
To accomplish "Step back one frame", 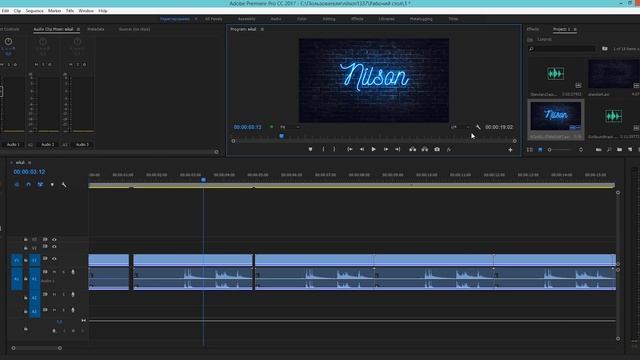I will click(x=362, y=149).
